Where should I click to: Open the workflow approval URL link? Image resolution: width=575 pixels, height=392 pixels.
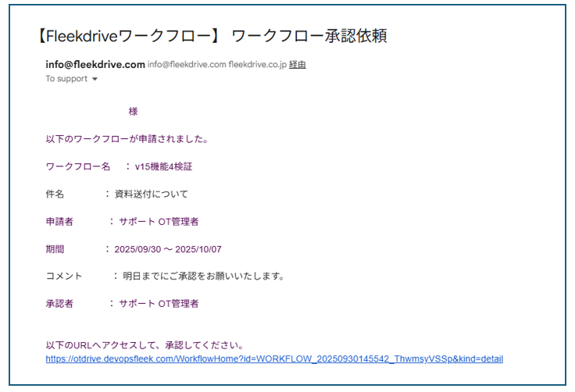coord(274,359)
